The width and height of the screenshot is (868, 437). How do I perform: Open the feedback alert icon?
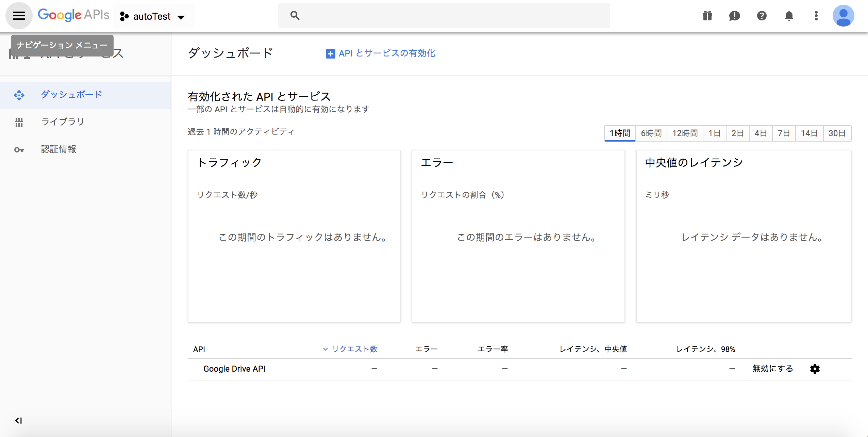tap(734, 16)
